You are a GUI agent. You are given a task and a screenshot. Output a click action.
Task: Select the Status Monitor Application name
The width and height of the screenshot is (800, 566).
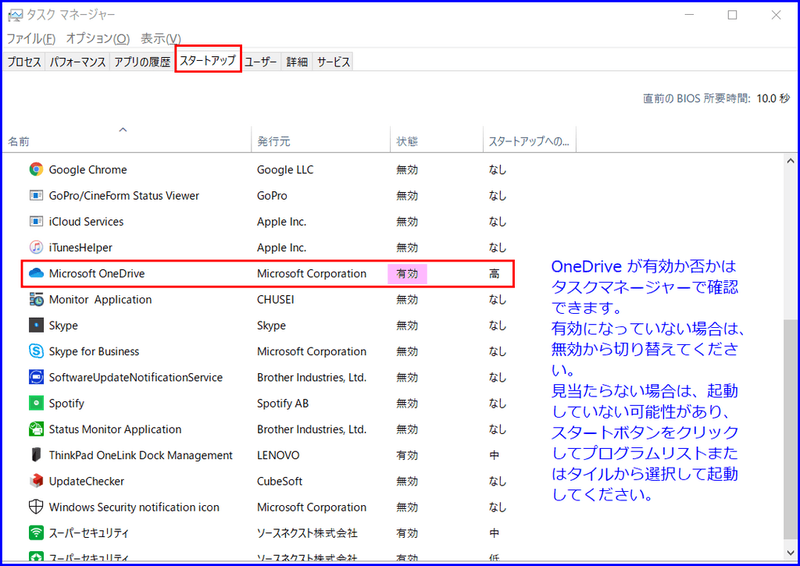[x=115, y=429]
